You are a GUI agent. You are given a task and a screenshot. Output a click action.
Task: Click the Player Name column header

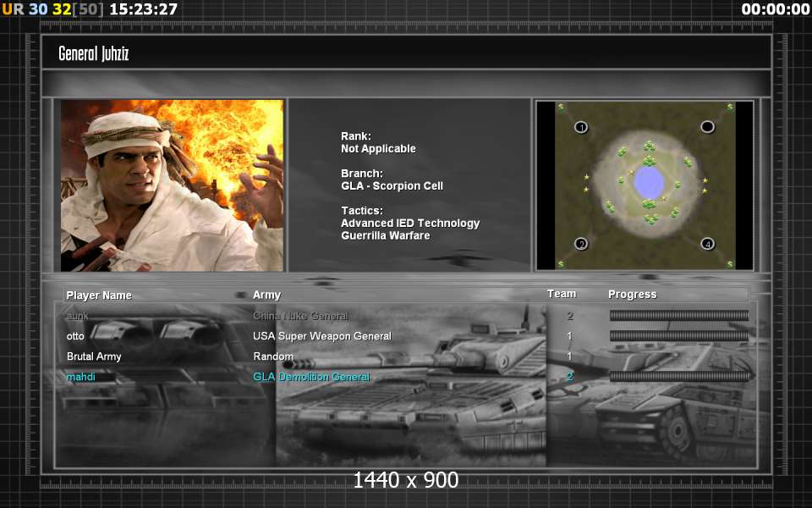click(99, 295)
